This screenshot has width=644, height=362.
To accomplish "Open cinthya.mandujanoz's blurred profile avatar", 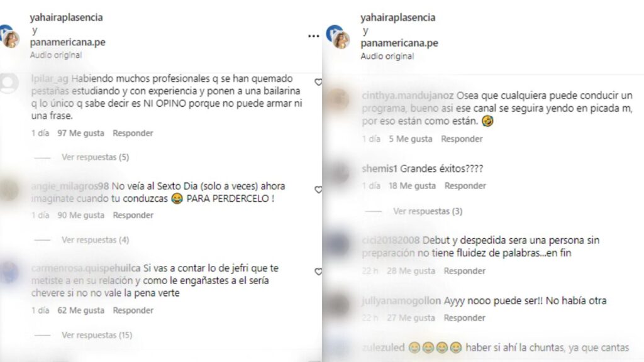I will click(338, 100).
